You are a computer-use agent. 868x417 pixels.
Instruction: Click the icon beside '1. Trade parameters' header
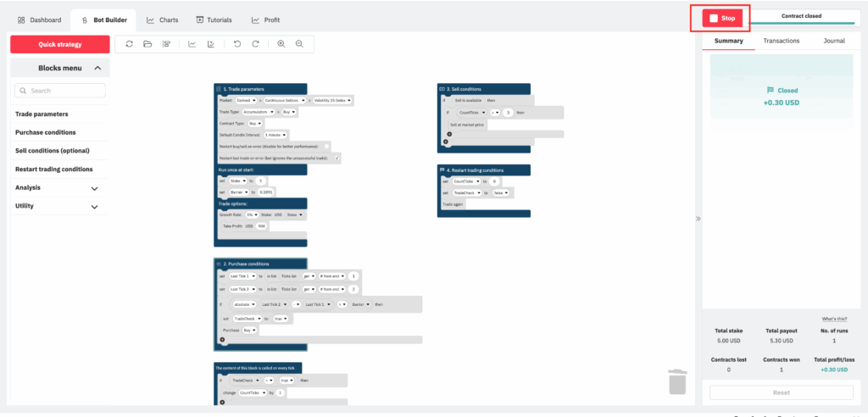click(219, 89)
